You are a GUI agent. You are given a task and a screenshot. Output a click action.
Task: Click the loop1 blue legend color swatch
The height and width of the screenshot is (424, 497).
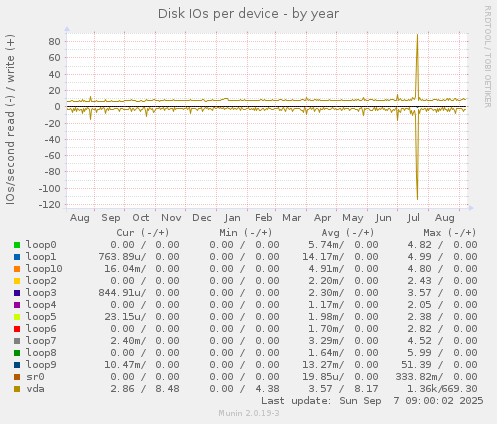pyautogui.click(x=17, y=257)
